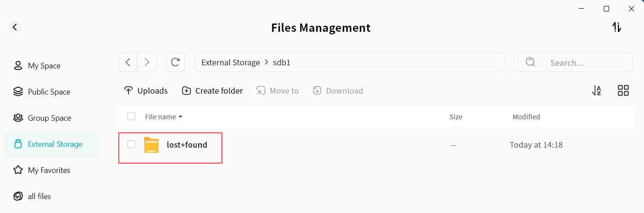Image resolution: width=644 pixels, height=213 pixels.
Task: Open Public Space in sidebar
Action: [x=49, y=92]
